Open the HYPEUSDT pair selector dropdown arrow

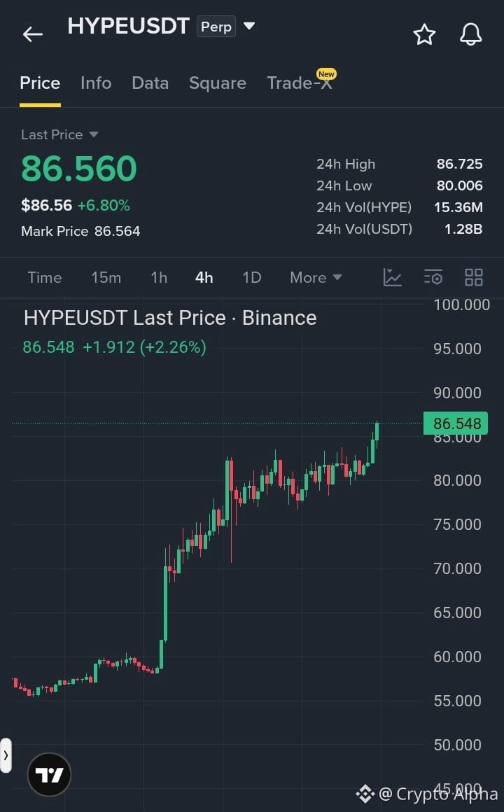tap(249, 26)
